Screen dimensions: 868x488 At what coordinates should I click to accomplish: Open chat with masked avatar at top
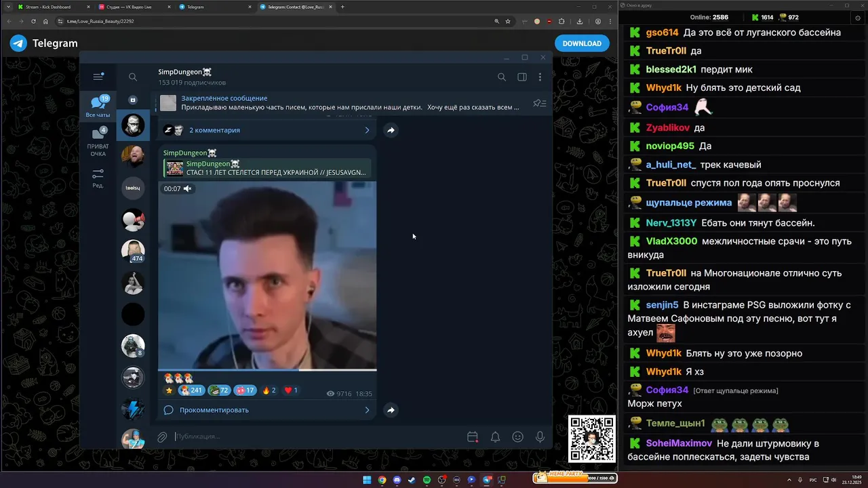[x=133, y=125]
